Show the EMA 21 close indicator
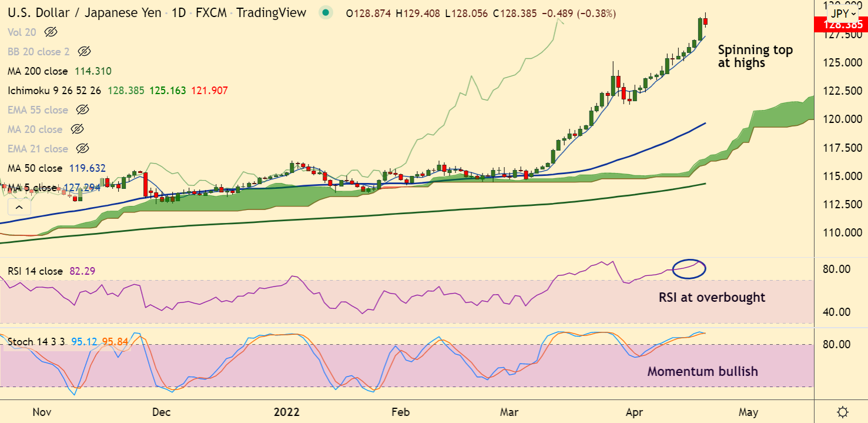This screenshot has width=868, height=423. click(x=83, y=149)
